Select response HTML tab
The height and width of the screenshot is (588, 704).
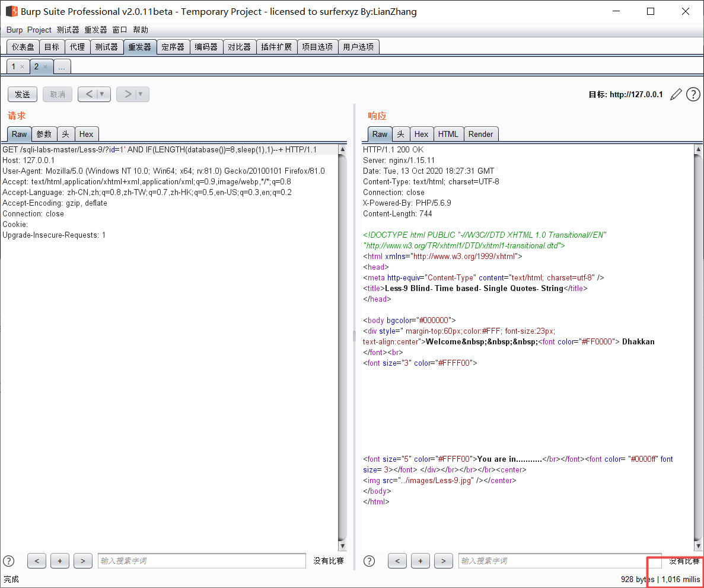[x=448, y=134]
